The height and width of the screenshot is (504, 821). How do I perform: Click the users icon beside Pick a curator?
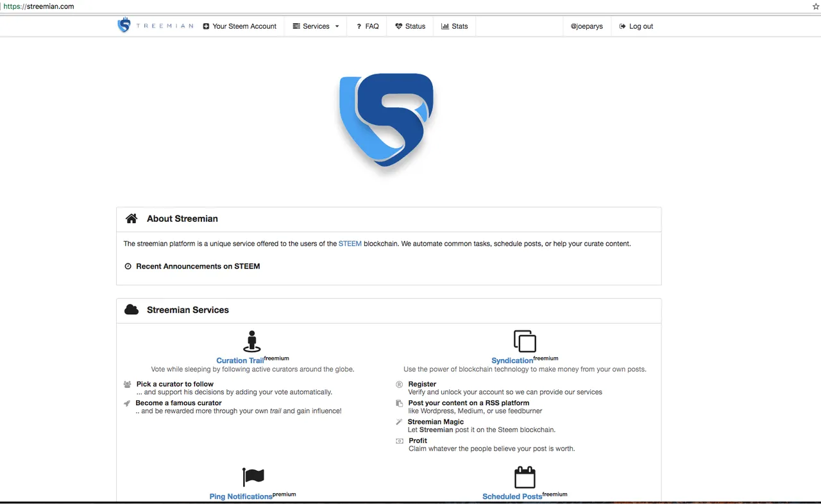(x=127, y=384)
